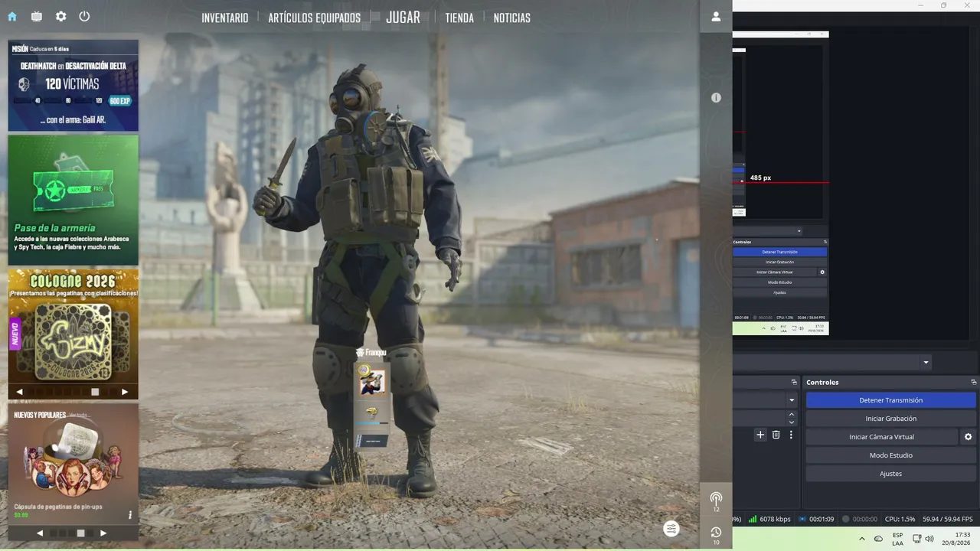980x551 pixels.
Task: Click the power quit-game icon
Action: click(x=84, y=16)
